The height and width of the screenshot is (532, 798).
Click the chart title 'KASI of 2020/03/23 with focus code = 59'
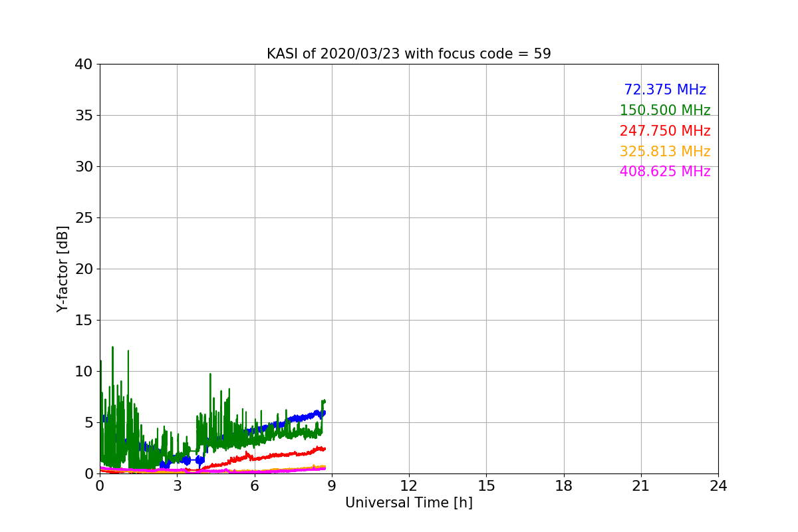(x=408, y=54)
